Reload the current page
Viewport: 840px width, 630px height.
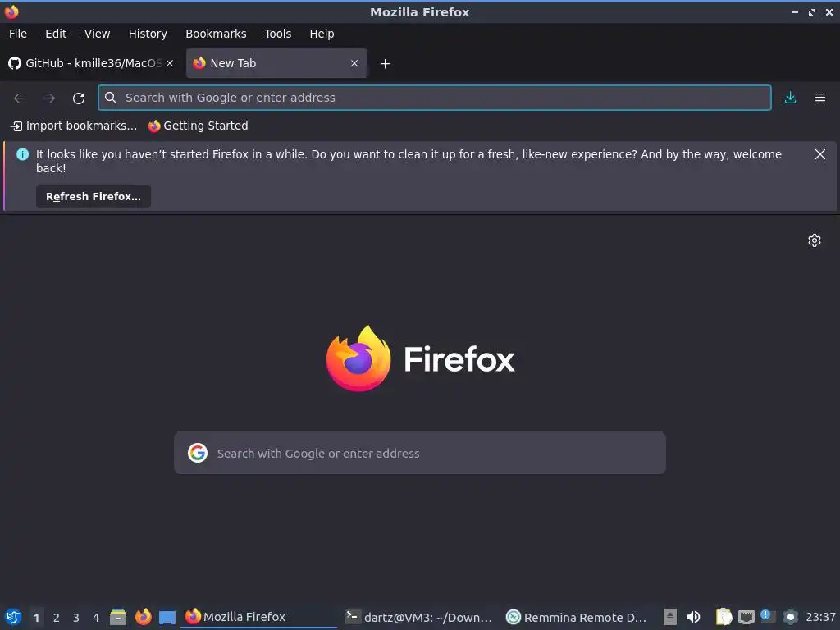click(x=79, y=98)
